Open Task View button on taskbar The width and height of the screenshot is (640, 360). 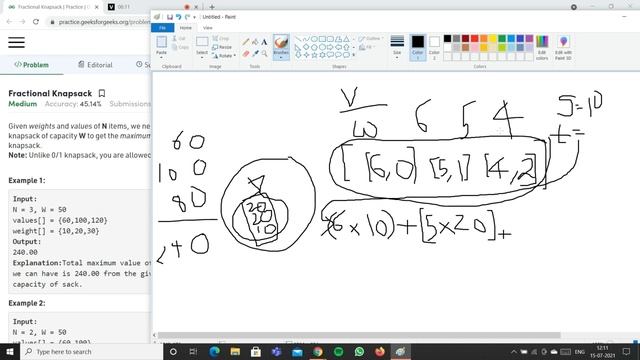pyautogui.click(x=193, y=351)
